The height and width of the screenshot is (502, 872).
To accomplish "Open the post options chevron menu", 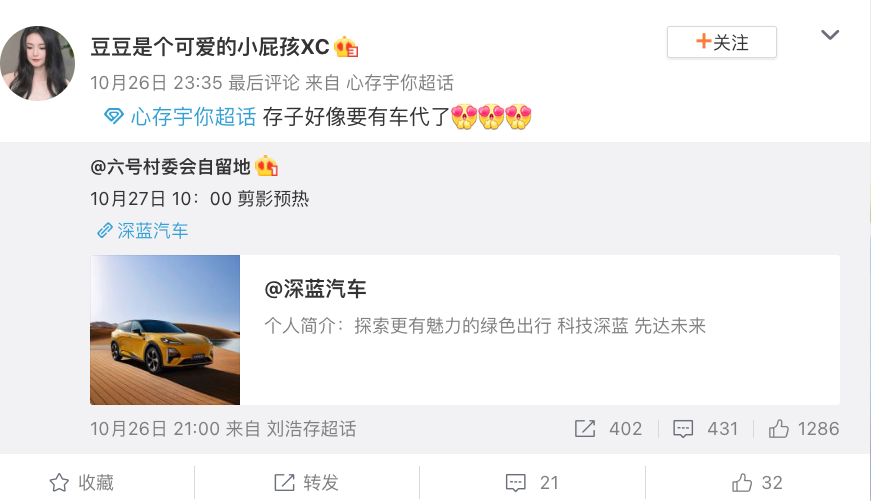I will (830, 35).
